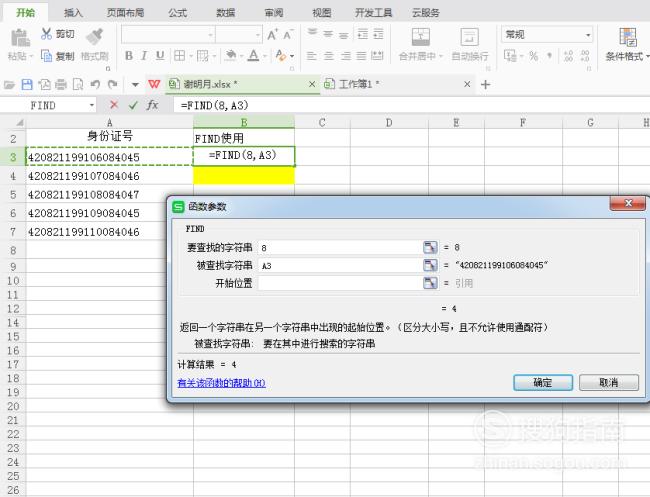The width and height of the screenshot is (650, 497).
Task: Click the Redo arrow icon
Action: [x=112, y=85]
